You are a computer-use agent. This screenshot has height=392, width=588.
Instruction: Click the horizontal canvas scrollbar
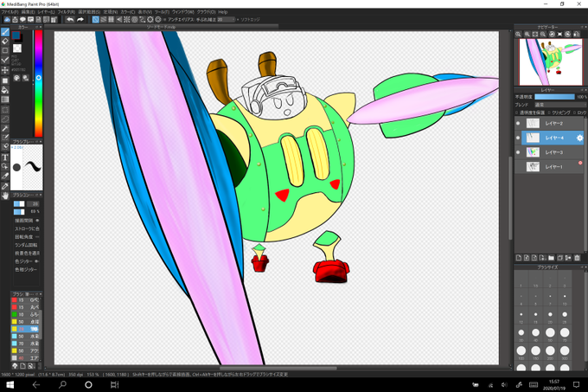278,369
